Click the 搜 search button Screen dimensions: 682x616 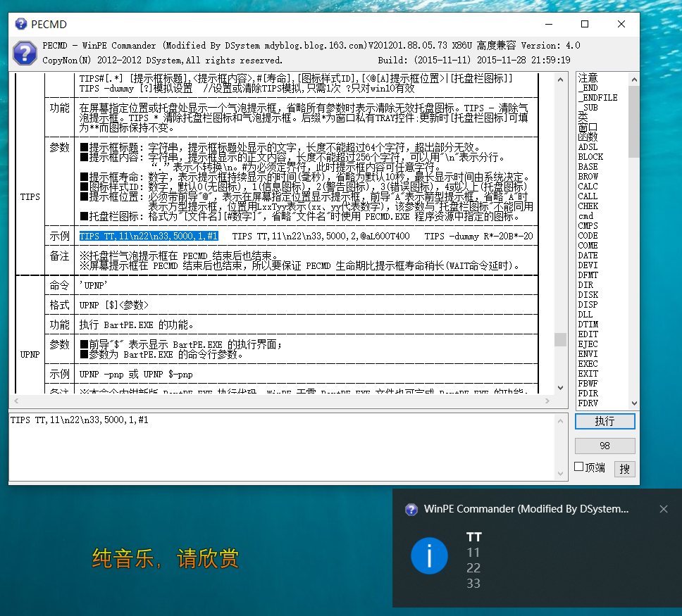point(624,468)
